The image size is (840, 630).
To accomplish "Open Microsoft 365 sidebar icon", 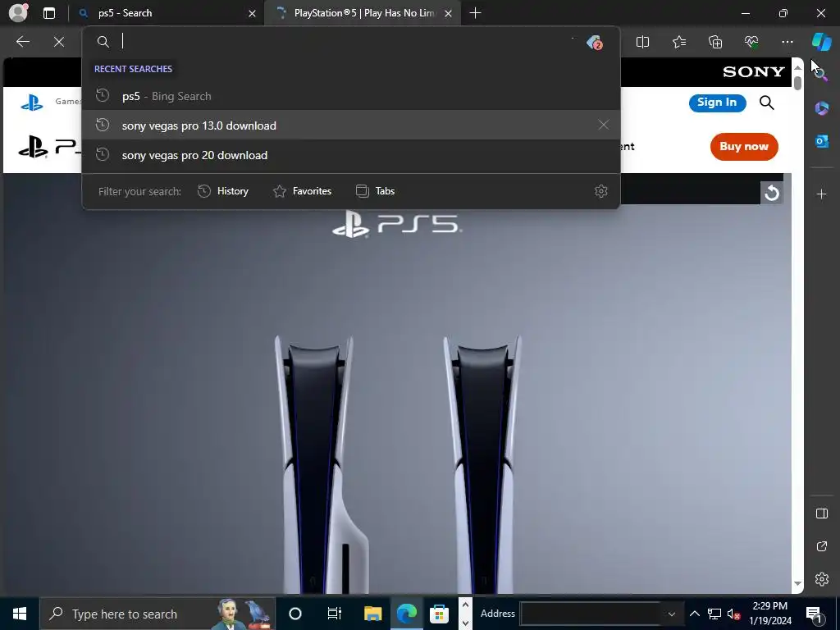I will tap(821, 107).
